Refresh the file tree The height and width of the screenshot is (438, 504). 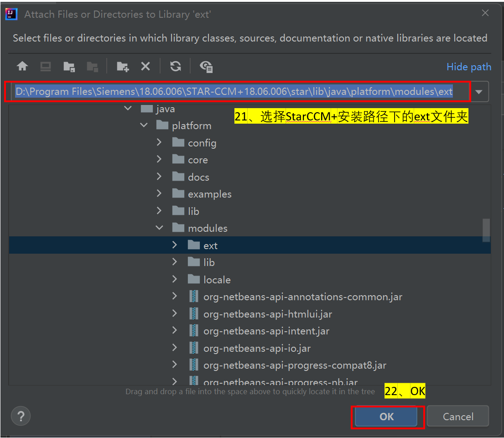pyautogui.click(x=176, y=66)
